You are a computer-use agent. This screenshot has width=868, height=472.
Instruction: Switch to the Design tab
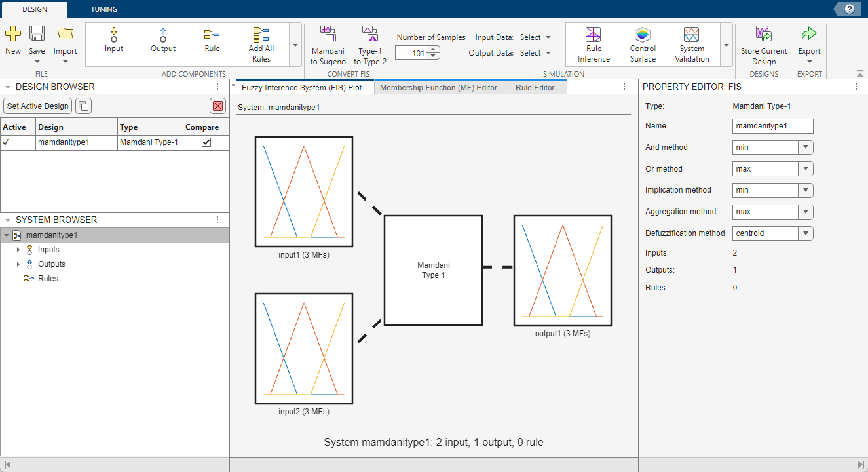pyautogui.click(x=34, y=9)
